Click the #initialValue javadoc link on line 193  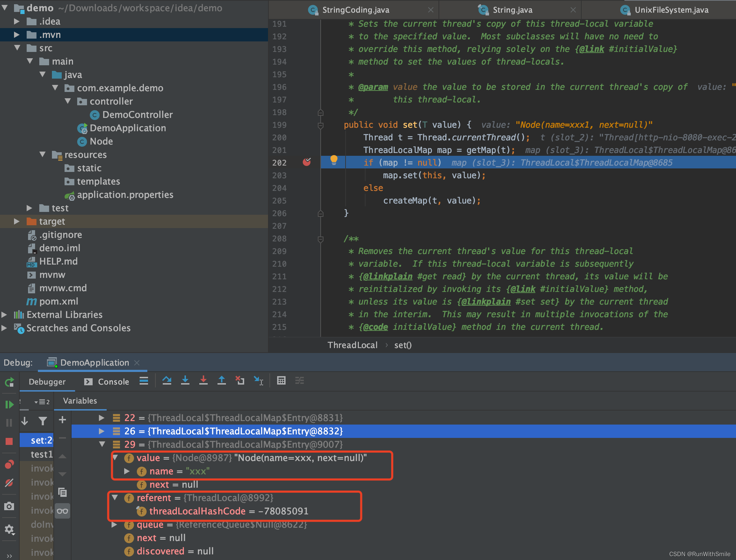pos(641,49)
